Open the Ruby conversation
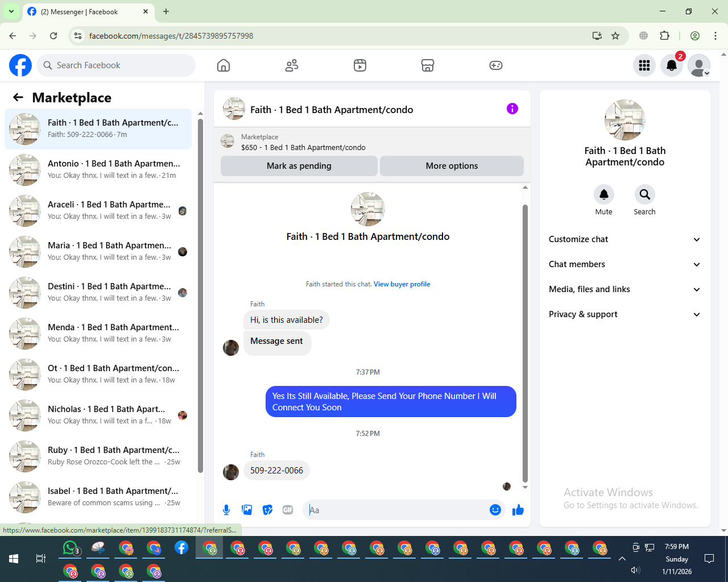The image size is (728, 582). [x=98, y=456]
